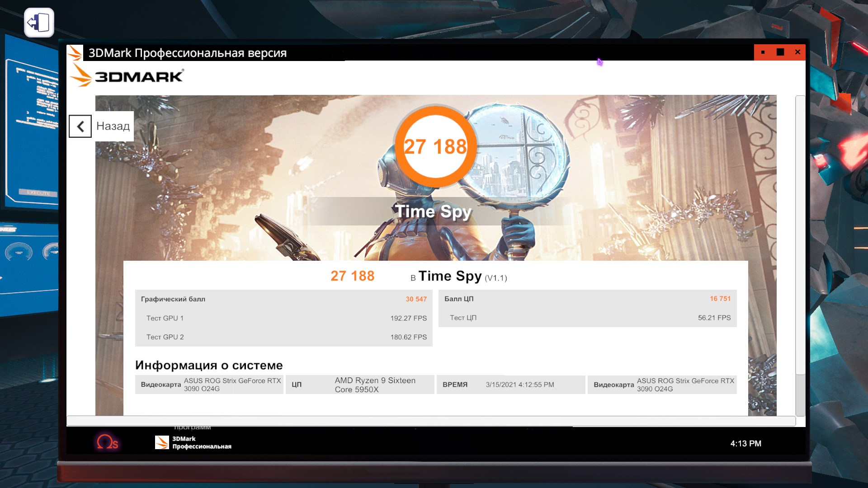Select the Тест GPU 2 row
The image size is (868, 488).
[x=283, y=337]
